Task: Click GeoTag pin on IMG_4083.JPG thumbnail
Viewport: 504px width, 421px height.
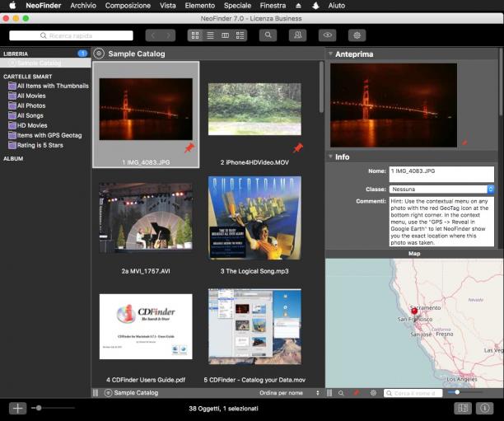Action: tap(189, 148)
